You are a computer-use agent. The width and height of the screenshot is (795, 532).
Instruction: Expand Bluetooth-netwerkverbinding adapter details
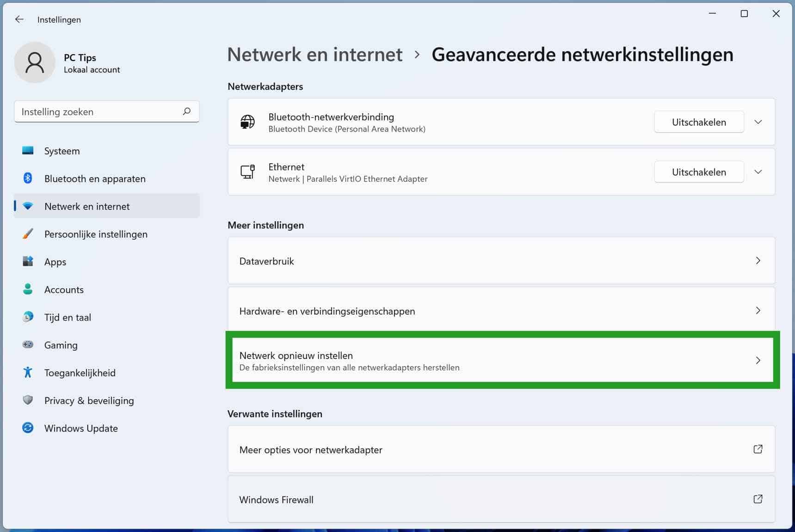[758, 122]
